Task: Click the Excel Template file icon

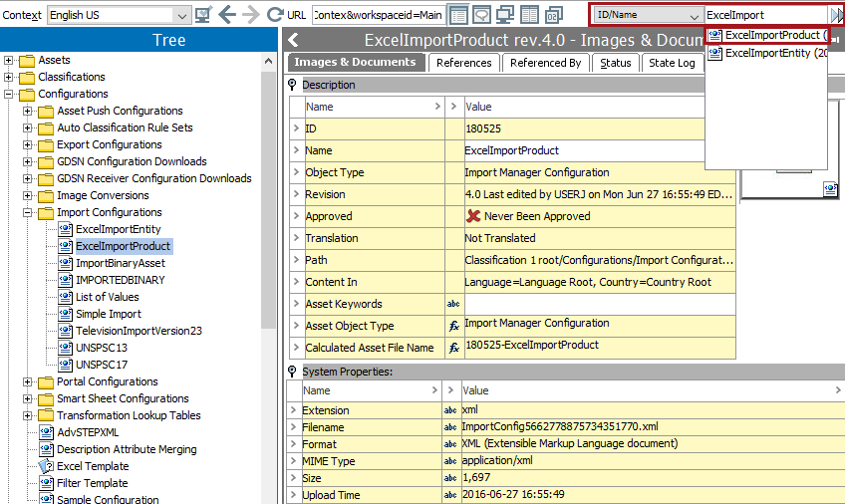Action: [47, 466]
